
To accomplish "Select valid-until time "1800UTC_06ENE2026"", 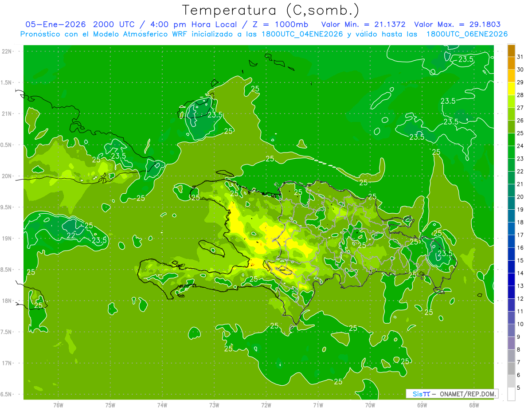I will click(x=467, y=34).
